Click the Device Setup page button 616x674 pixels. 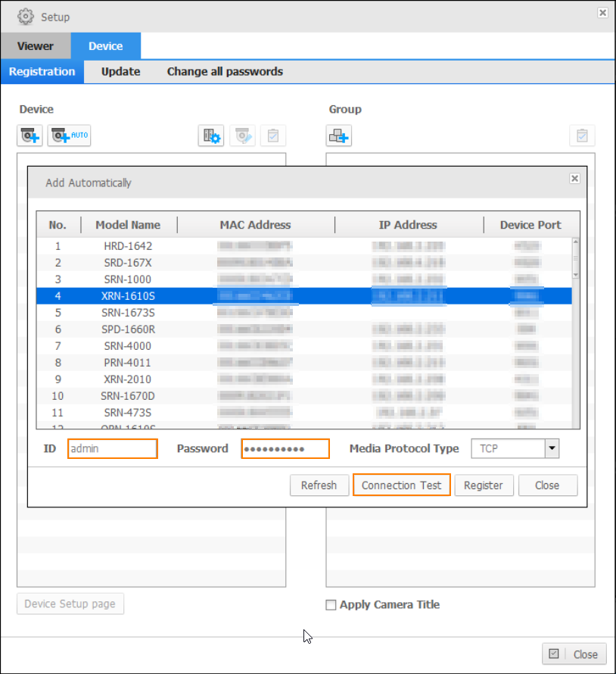[x=70, y=604]
